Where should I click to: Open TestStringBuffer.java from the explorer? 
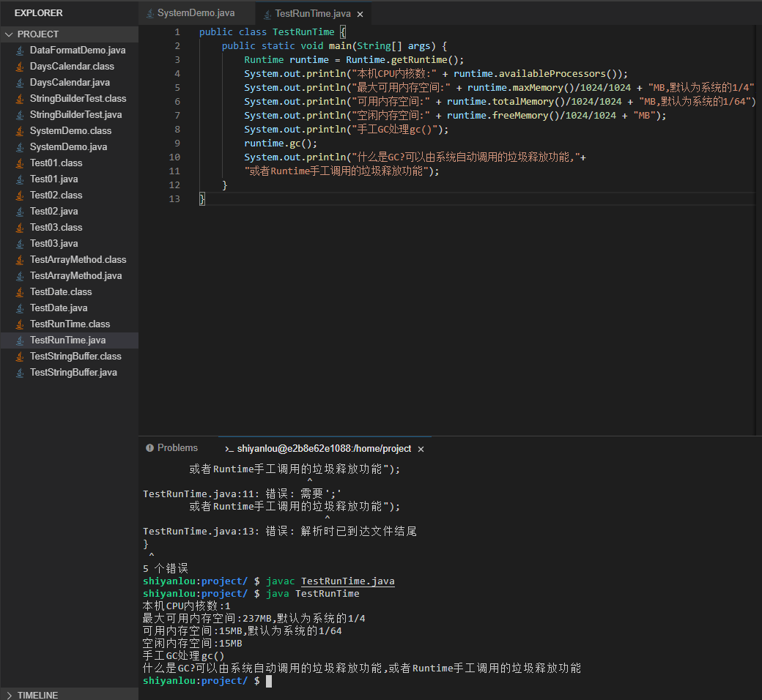point(70,373)
